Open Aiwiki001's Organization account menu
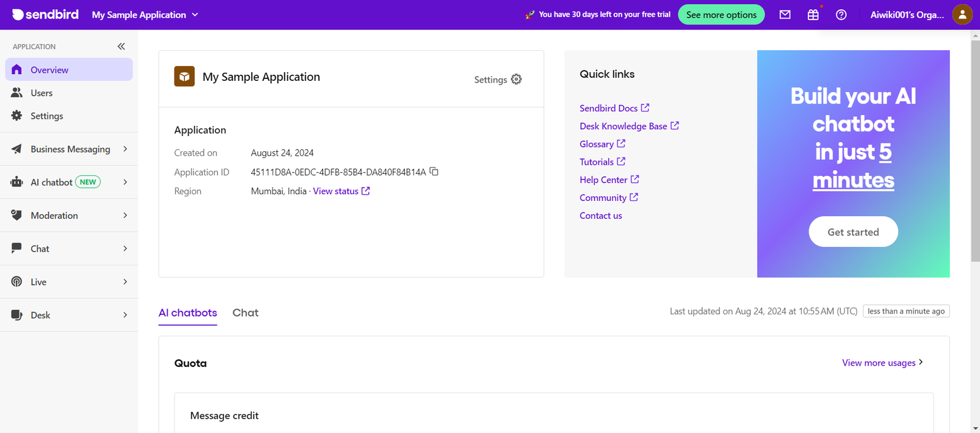The height and width of the screenshot is (433, 980). click(x=907, y=15)
